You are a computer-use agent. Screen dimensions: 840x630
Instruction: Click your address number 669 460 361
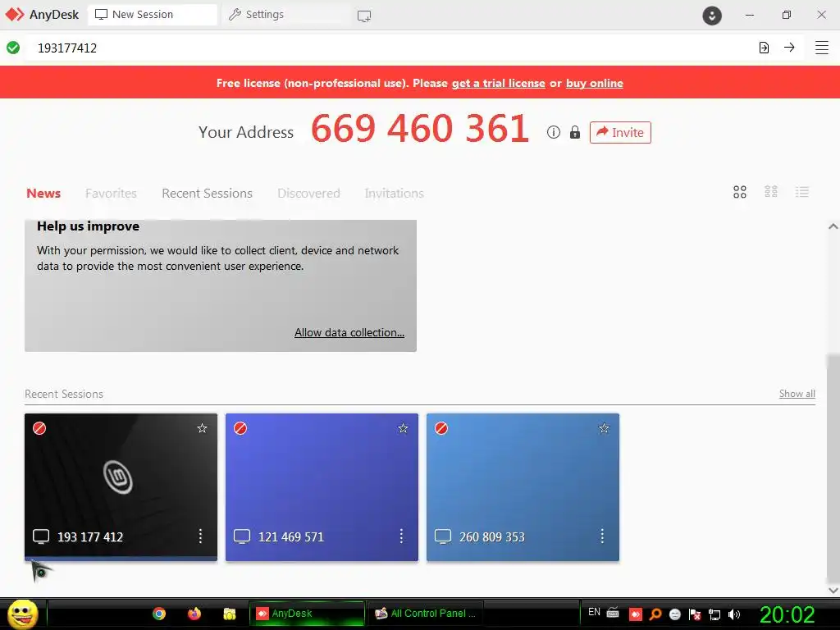(420, 129)
